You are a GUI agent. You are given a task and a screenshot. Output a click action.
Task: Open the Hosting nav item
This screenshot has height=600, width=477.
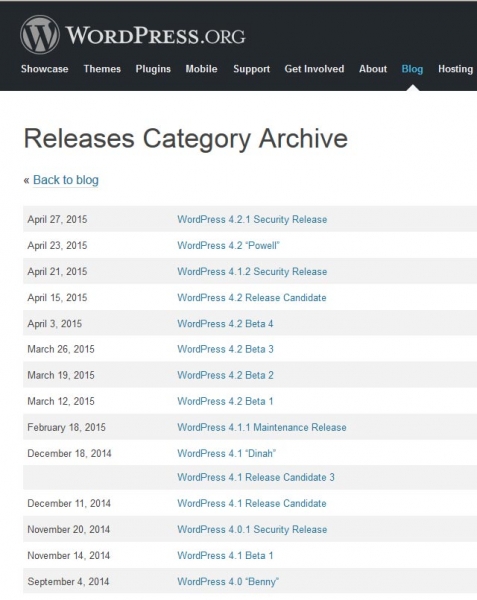(x=455, y=69)
